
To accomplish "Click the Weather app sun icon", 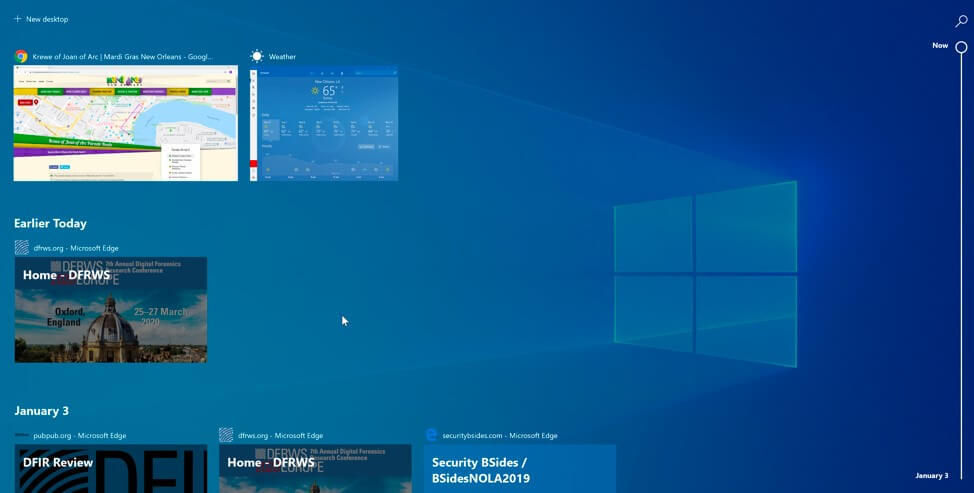I will (x=257, y=57).
